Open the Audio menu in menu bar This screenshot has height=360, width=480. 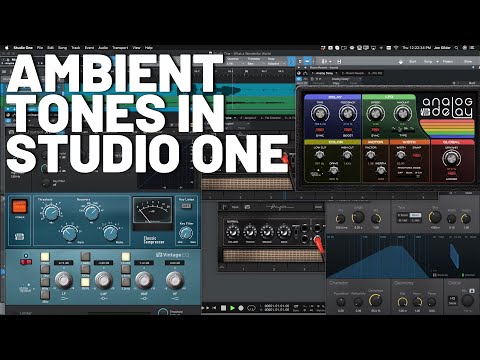click(103, 48)
